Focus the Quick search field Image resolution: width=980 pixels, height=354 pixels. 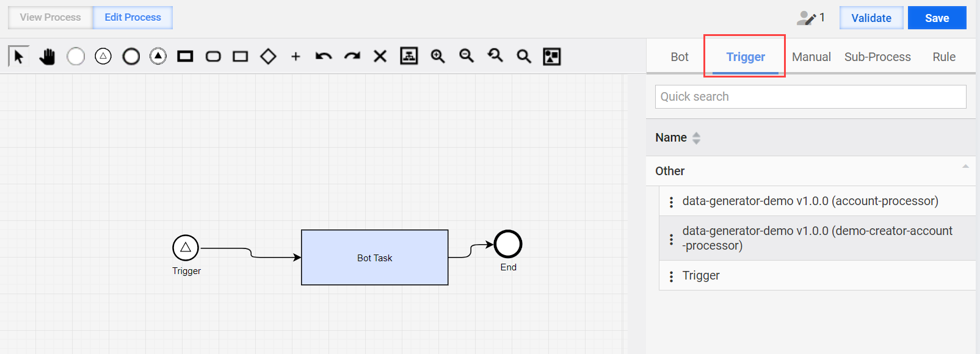810,96
